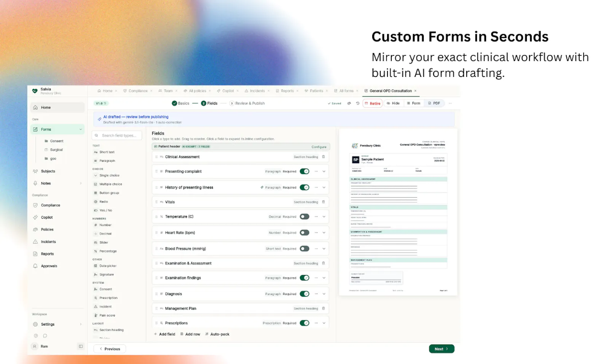The image size is (609, 364).
Task: Open Ram user profile avatar
Action: [x=35, y=347]
